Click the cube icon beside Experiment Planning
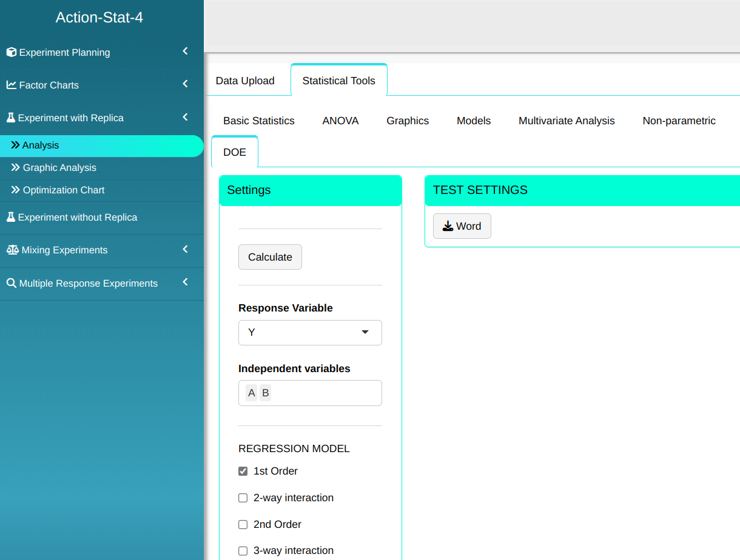Image resolution: width=740 pixels, height=560 pixels. [x=11, y=52]
